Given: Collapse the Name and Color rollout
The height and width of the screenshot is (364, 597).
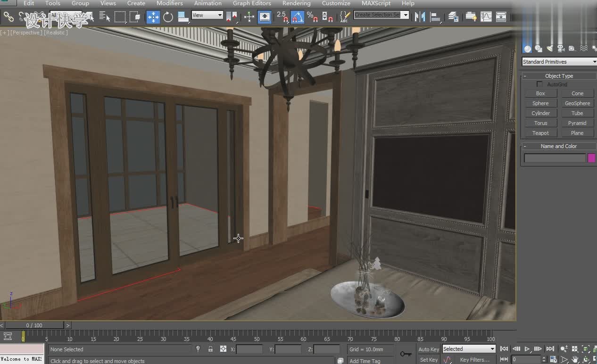Looking at the screenshot, I should tap(559, 146).
